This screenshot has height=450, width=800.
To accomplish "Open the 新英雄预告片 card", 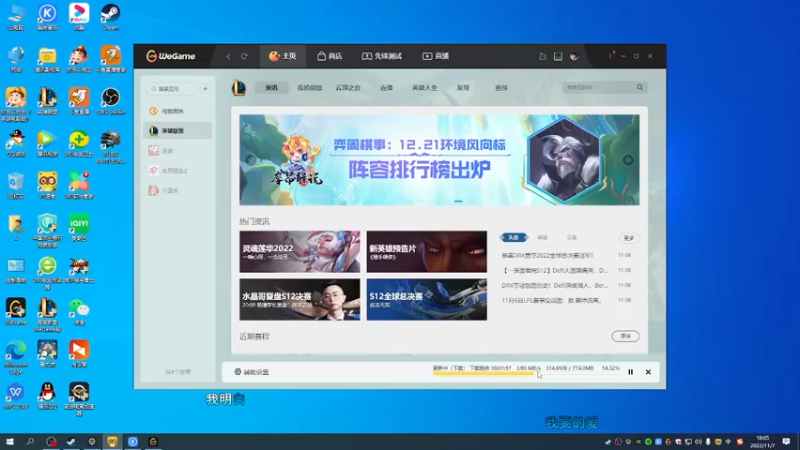I will (x=427, y=252).
